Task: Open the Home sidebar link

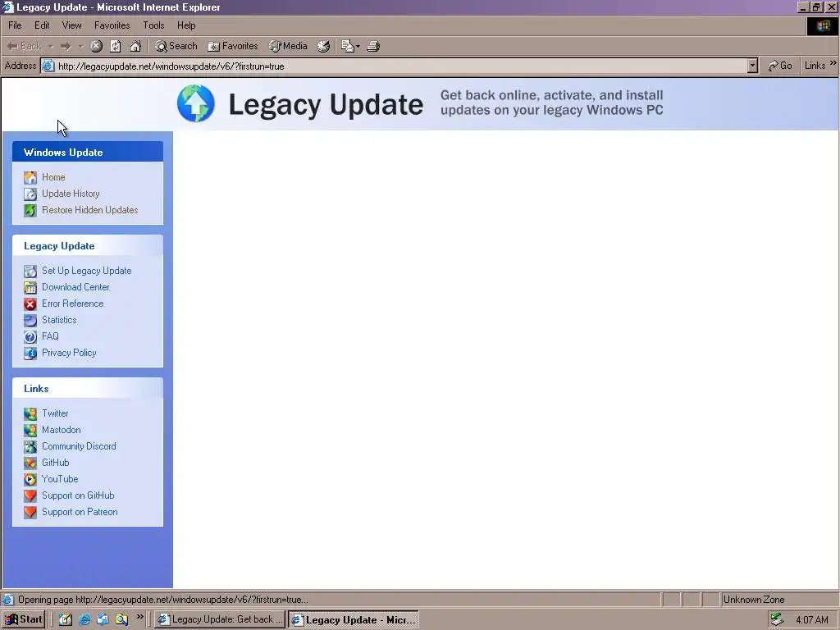Action: click(53, 177)
